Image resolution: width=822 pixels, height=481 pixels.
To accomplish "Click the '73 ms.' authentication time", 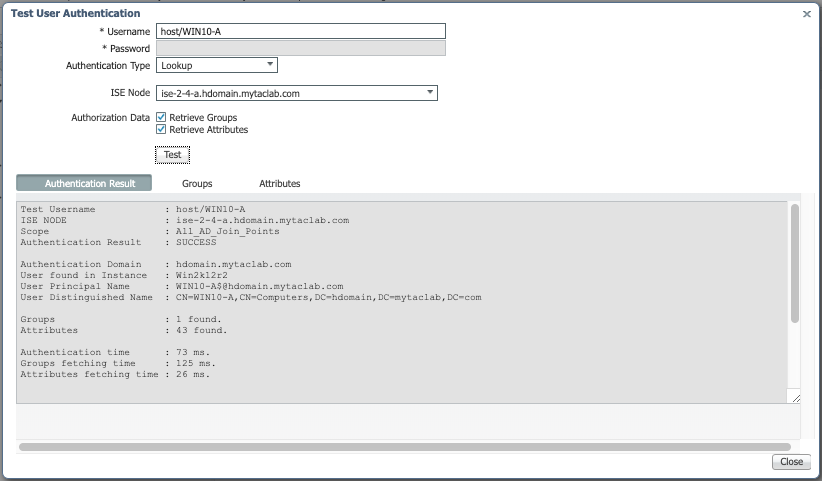I will (193, 352).
